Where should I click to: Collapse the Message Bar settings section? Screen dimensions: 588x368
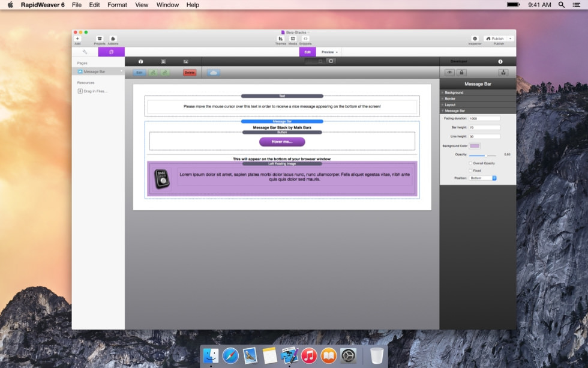click(478, 110)
